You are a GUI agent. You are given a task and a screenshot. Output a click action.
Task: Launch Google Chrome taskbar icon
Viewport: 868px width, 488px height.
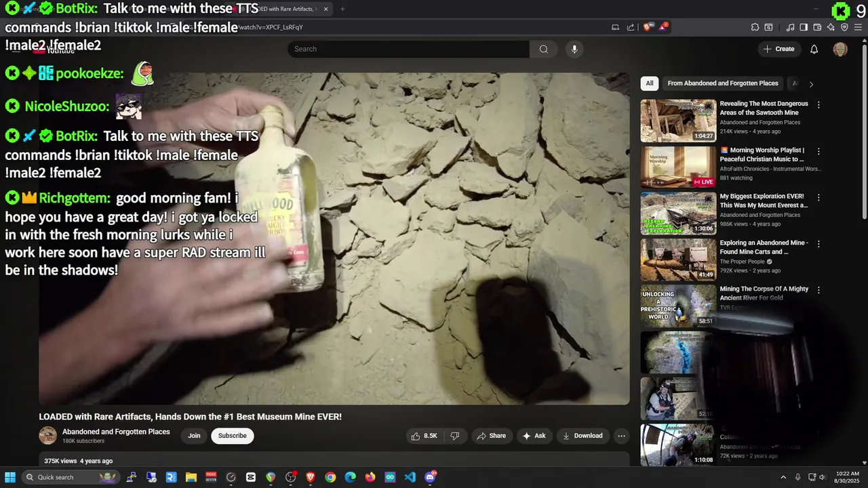[x=330, y=477]
